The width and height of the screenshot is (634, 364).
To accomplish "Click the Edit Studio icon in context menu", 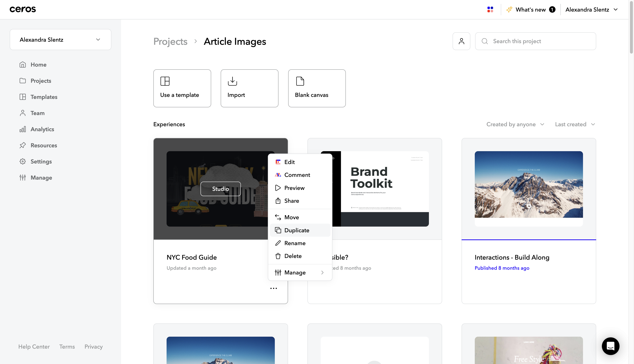I will pyautogui.click(x=278, y=162).
